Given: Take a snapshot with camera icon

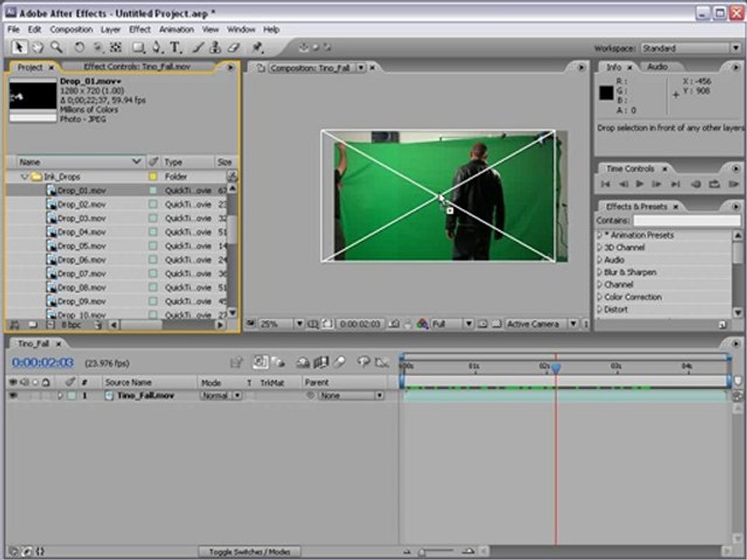Looking at the screenshot, I should pyautogui.click(x=394, y=324).
